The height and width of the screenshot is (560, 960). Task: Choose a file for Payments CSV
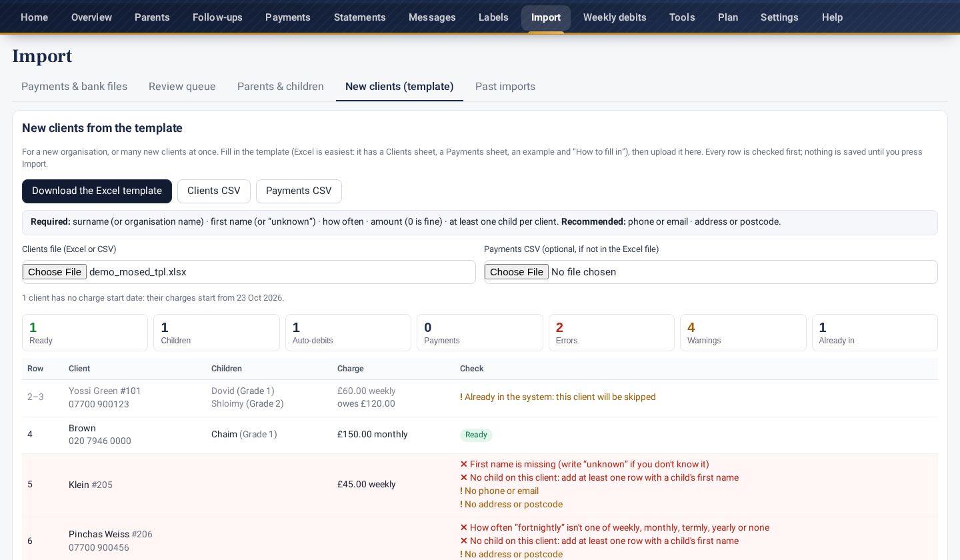517,272
